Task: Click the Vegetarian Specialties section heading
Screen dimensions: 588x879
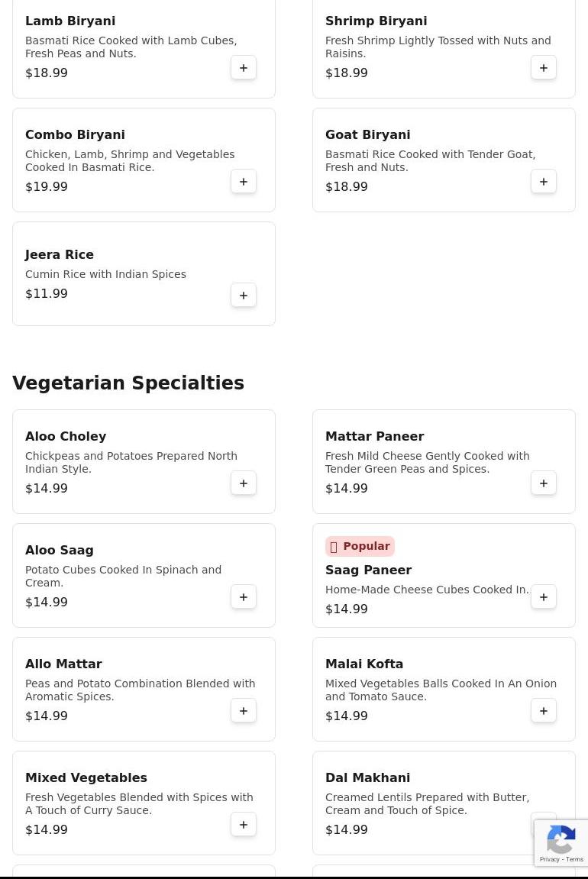Action: click(x=128, y=383)
